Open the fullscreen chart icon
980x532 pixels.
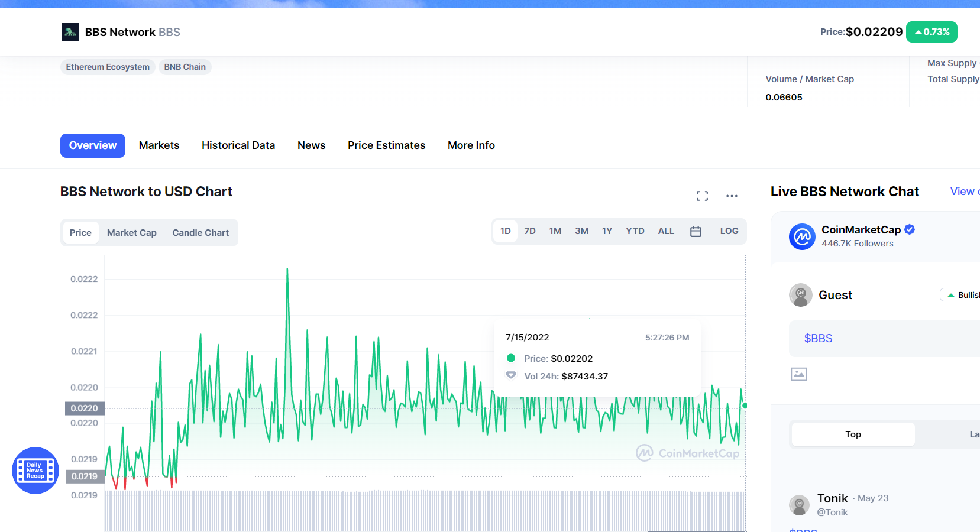click(702, 196)
